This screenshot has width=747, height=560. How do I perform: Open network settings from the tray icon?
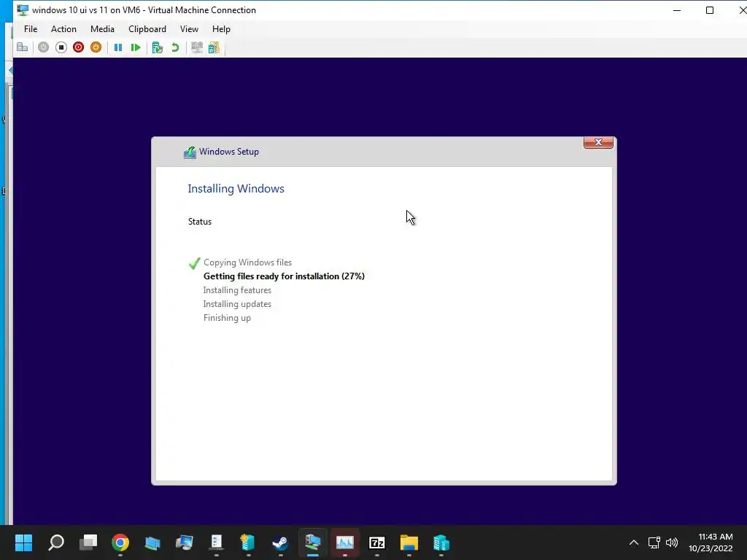click(654, 542)
